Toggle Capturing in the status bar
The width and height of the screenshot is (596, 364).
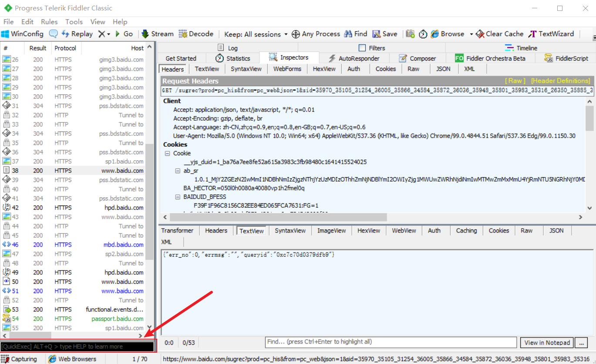(19, 359)
